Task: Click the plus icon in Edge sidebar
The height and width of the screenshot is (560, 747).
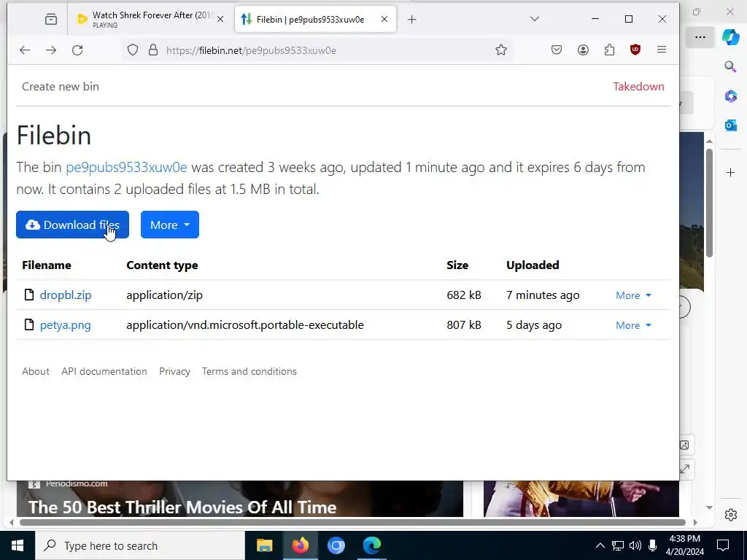Action: [731, 172]
